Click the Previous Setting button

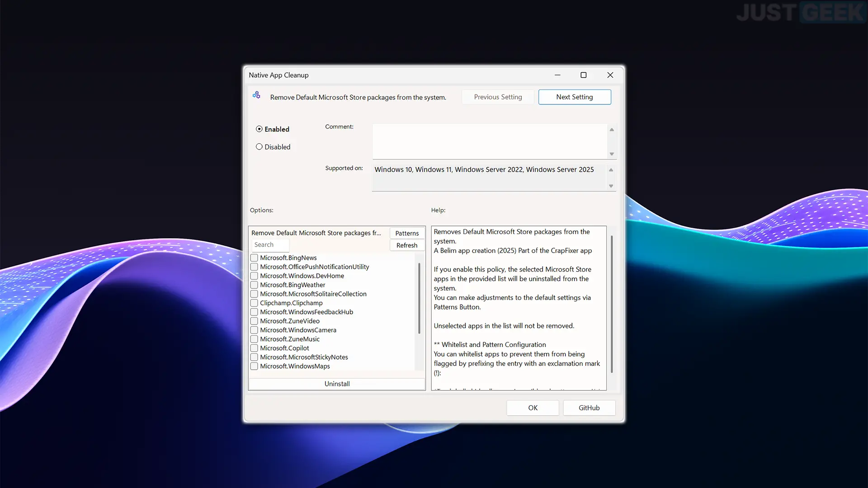[498, 97]
